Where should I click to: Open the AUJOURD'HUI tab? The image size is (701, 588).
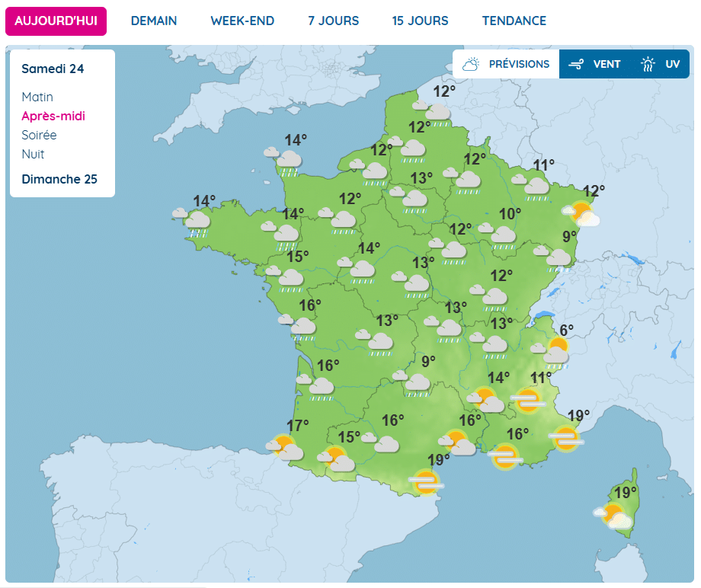coord(56,21)
